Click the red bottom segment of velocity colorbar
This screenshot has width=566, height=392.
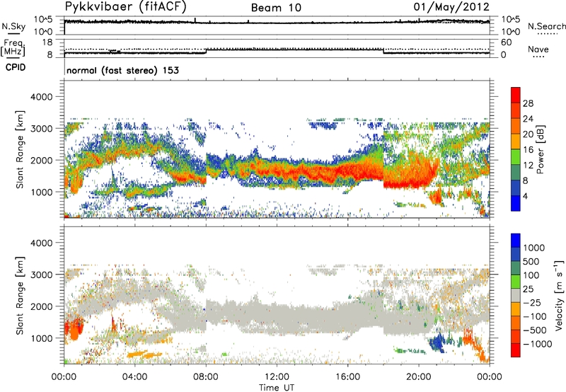coord(516,350)
